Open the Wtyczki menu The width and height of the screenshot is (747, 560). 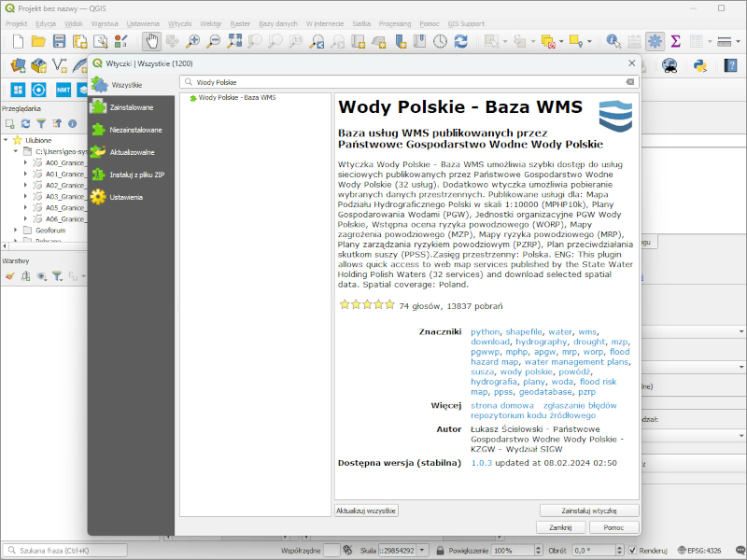coord(179,24)
